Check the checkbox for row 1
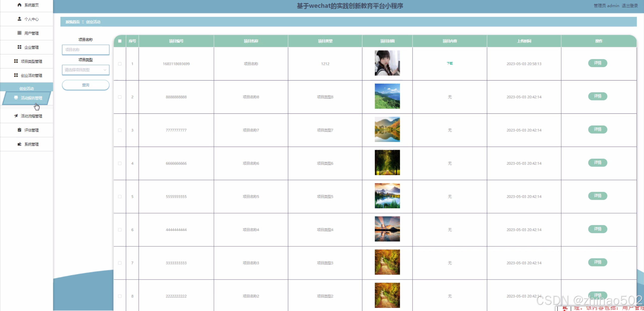 (120, 64)
